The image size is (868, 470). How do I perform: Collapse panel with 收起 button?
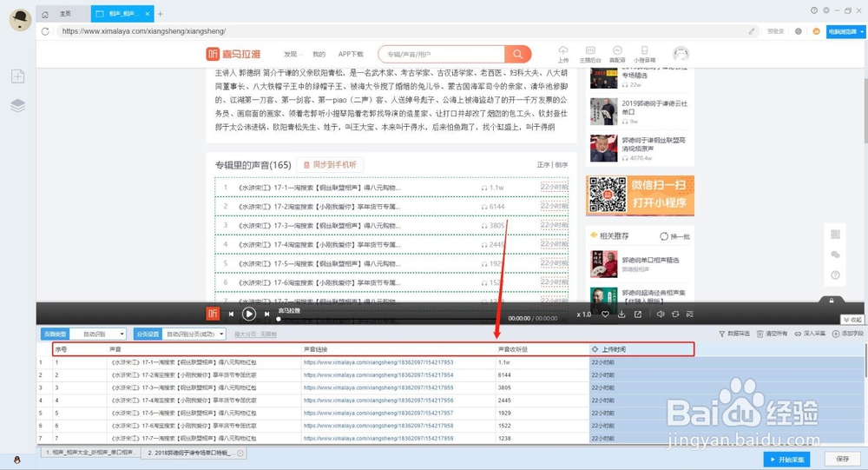click(852, 320)
